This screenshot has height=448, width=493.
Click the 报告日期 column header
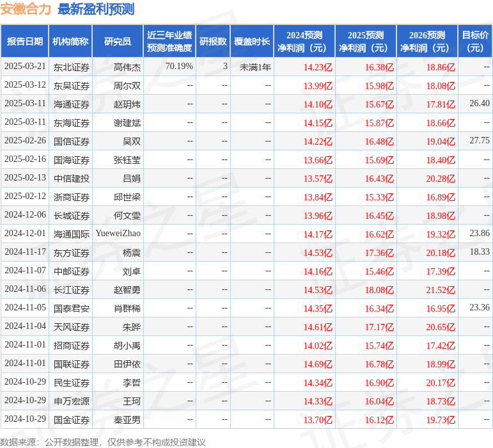click(24, 41)
